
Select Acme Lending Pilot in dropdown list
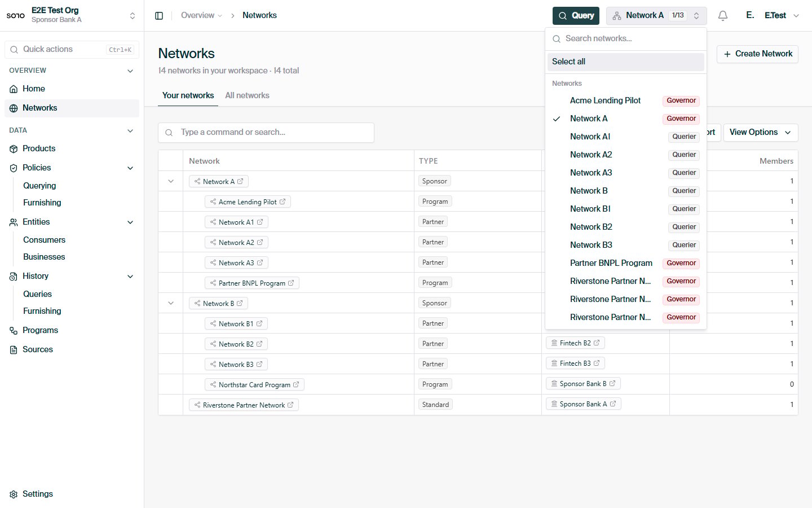[x=626, y=100]
